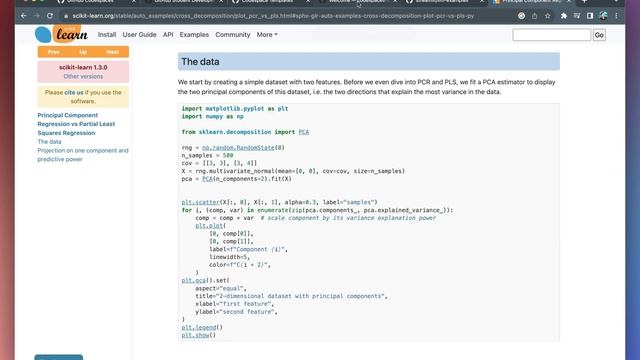Click the 'aspect="equal",' code line
Viewport: 640px width, 360px height.
221,288
